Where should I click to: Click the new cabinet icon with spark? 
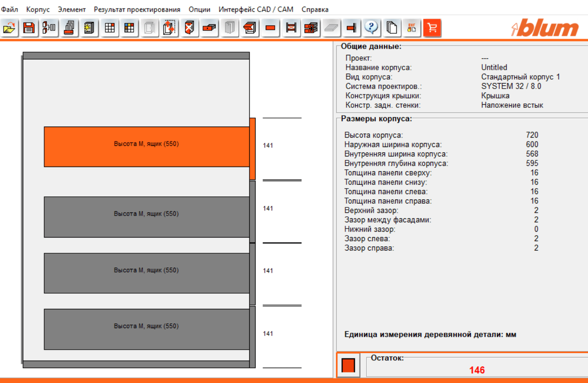(89, 28)
